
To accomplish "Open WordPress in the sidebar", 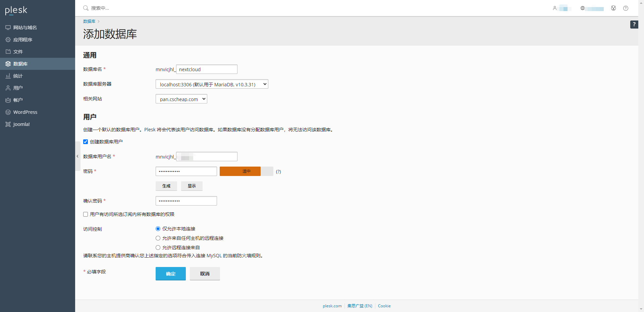I will tap(38, 112).
